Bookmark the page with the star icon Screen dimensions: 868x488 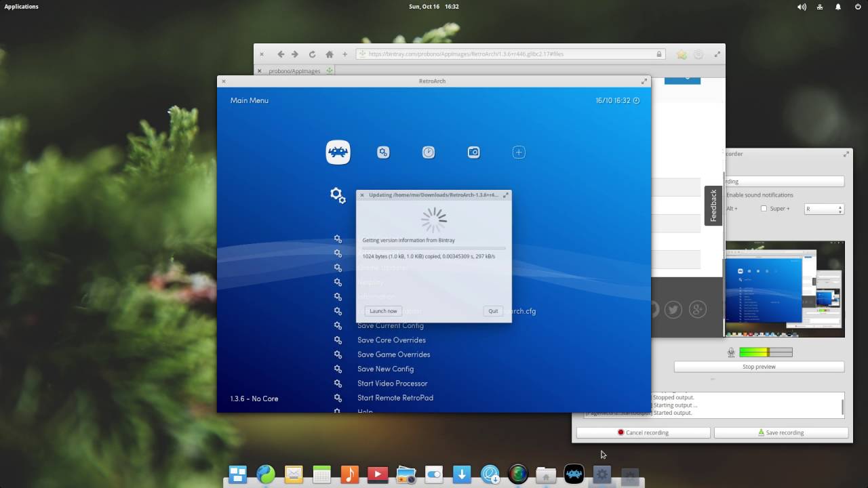pos(682,54)
